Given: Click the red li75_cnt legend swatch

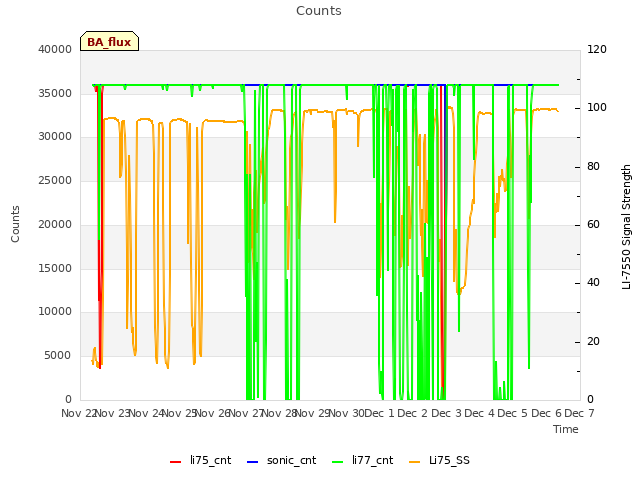Looking at the screenshot, I should [x=176, y=462].
